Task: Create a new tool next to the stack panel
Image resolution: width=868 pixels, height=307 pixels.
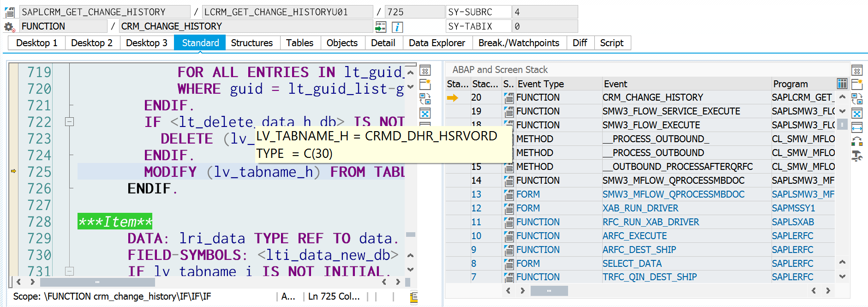Action: click(x=857, y=84)
